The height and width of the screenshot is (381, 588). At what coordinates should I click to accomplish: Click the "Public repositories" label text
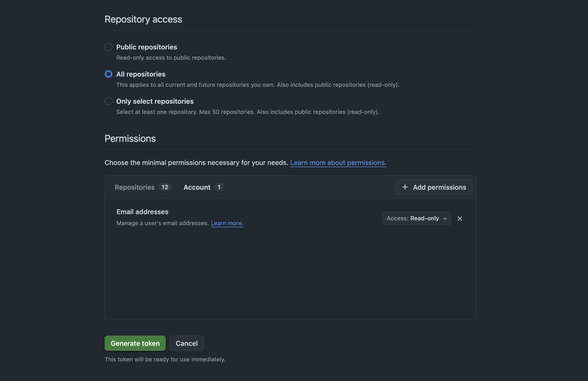(147, 47)
